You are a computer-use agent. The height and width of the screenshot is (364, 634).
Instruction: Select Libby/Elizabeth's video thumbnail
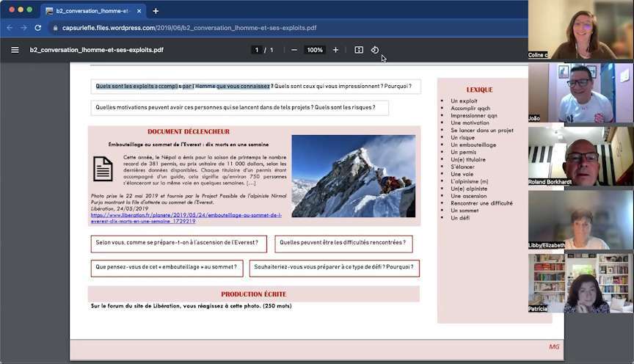[580, 219]
